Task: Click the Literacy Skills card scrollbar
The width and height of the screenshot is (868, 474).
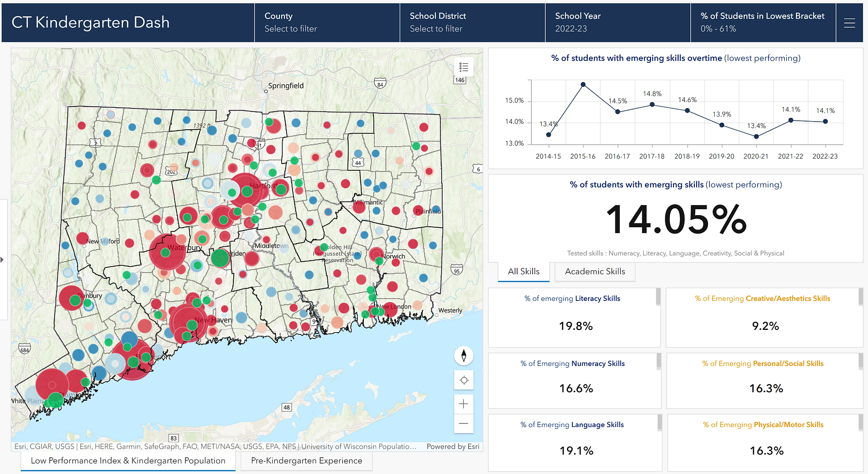Action: [658, 297]
